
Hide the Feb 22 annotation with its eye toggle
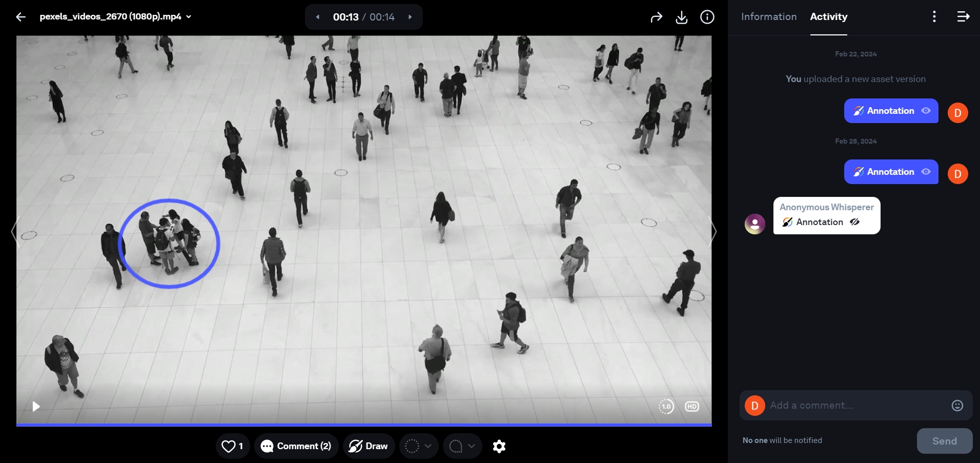click(x=926, y=111)
